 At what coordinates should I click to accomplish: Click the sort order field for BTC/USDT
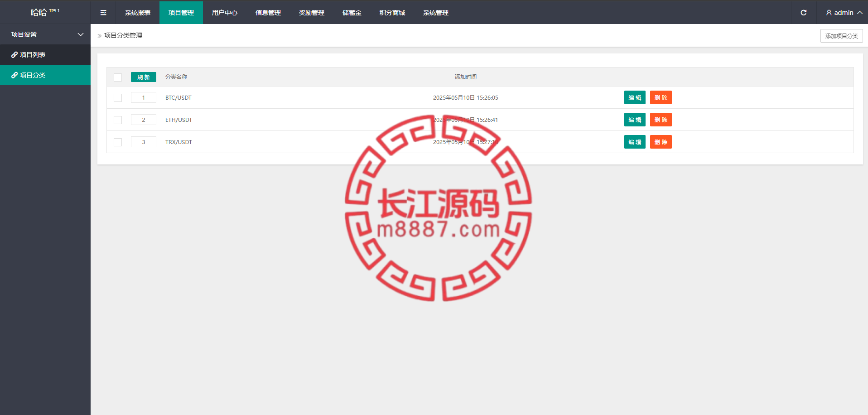click(x=144, y=97)
